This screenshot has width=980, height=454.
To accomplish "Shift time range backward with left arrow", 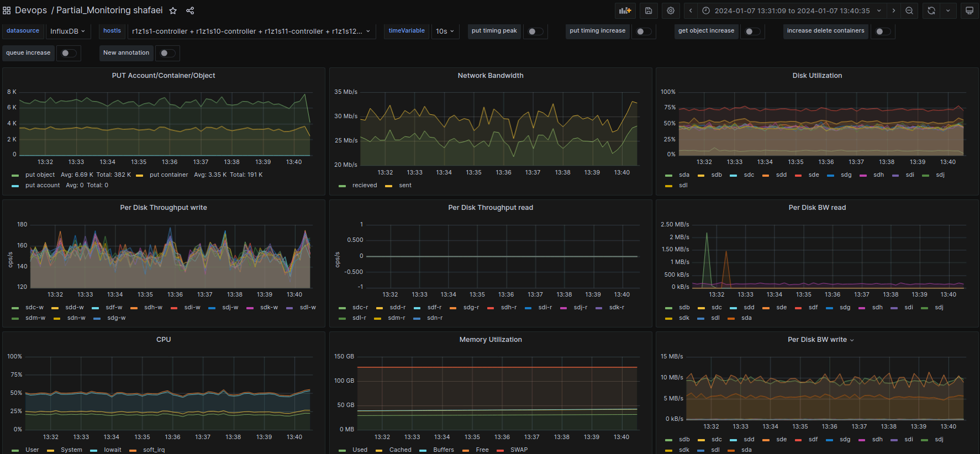I will (x=691, y=10).
